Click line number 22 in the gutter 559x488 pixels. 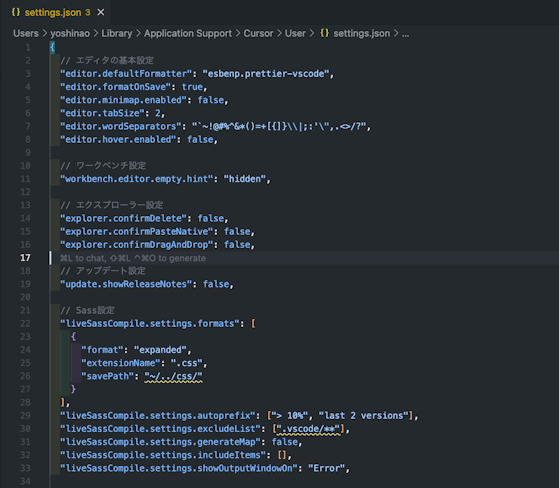point(25,324)
